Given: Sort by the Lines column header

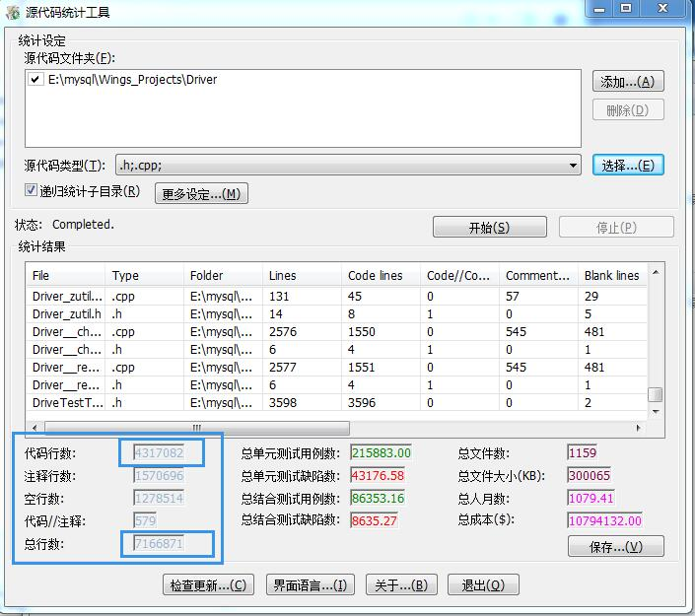Looking at the screenshot, I should point(303,276).
